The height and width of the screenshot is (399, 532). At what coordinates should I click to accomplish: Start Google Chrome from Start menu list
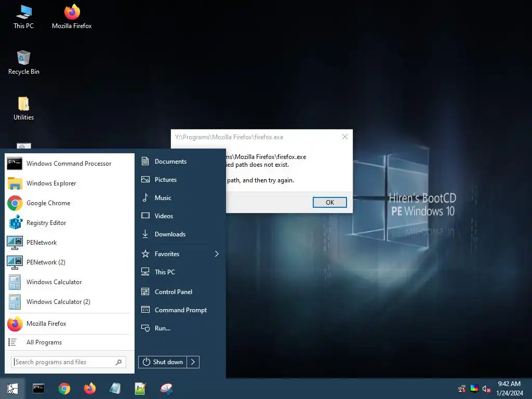tap(70, 203)
